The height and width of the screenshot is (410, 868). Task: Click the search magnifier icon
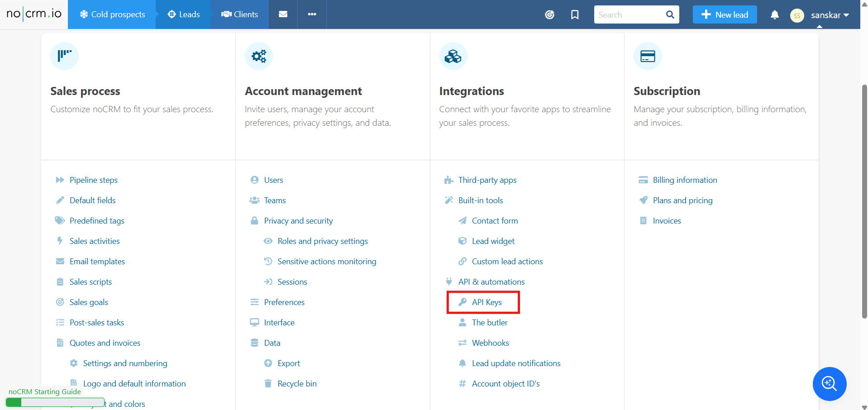tap(670, 14)
